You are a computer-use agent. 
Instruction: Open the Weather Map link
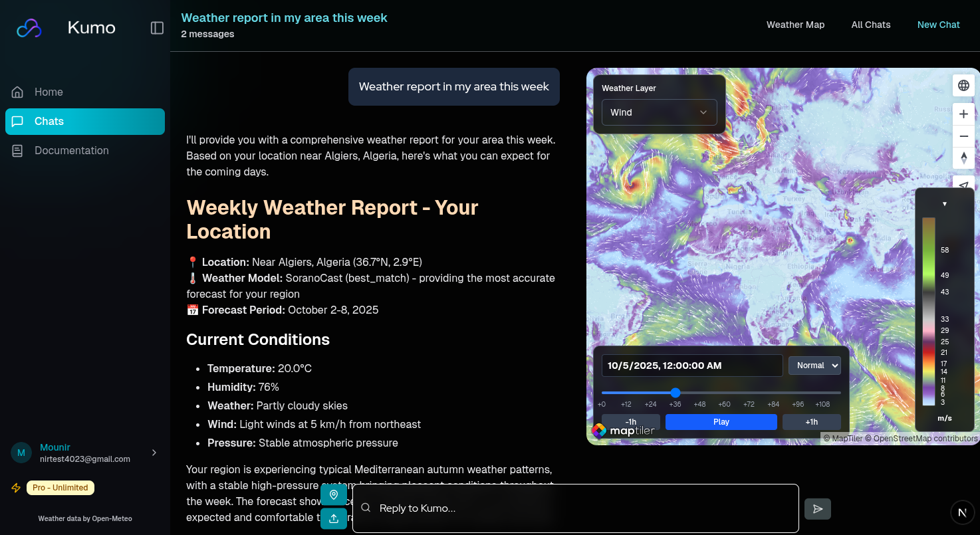click(x=795, y=25)
